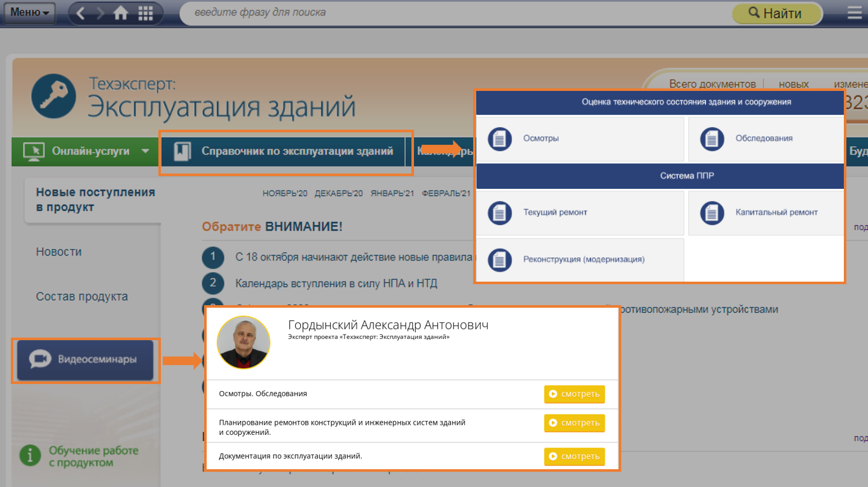The width and height of the screenshot is (868, 487).
Task: Open the Капитальный ремонт tile
Action: [x=766, y=213]
